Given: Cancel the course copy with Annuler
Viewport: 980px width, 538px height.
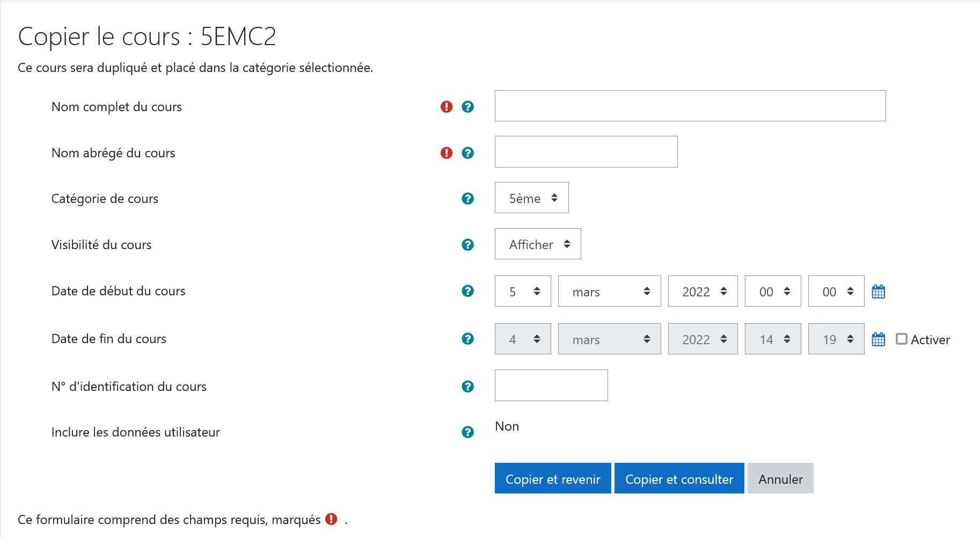Looking at the screenshot, I should pos(780,478).
